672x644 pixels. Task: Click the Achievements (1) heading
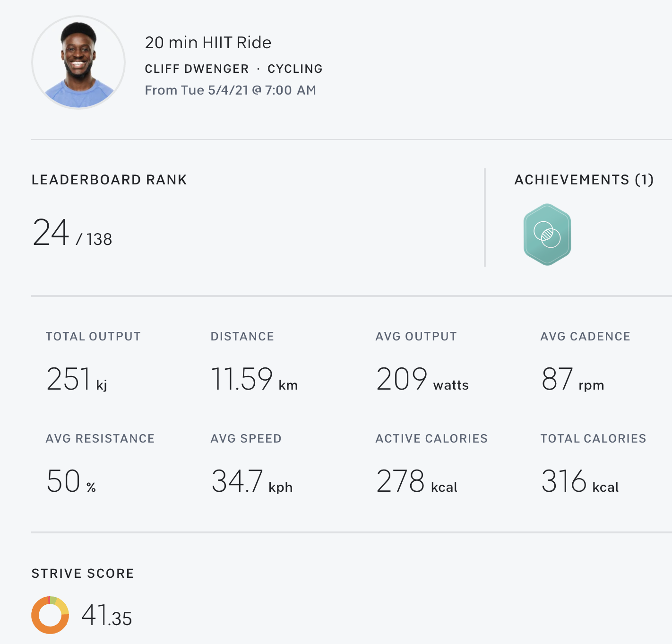click(584, 180)
